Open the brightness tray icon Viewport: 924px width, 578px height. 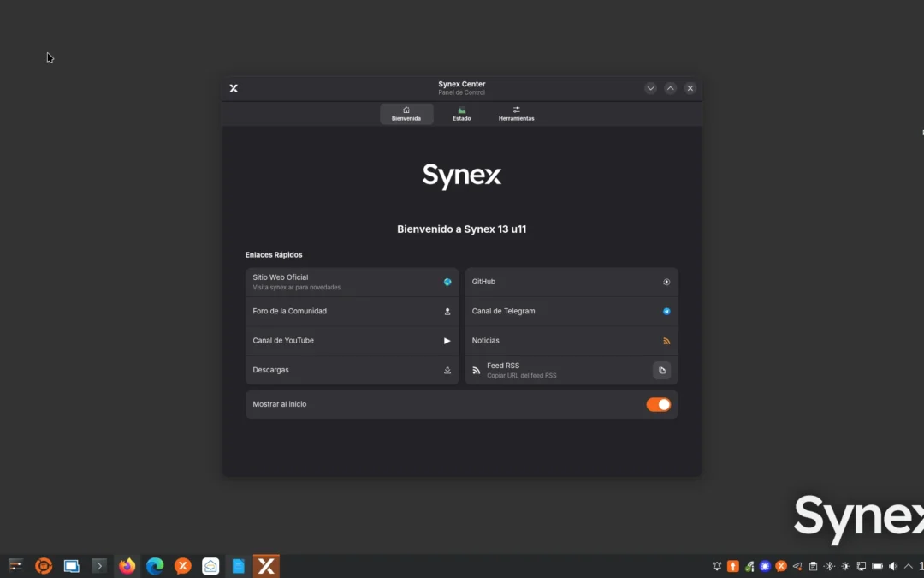[845, 566]
